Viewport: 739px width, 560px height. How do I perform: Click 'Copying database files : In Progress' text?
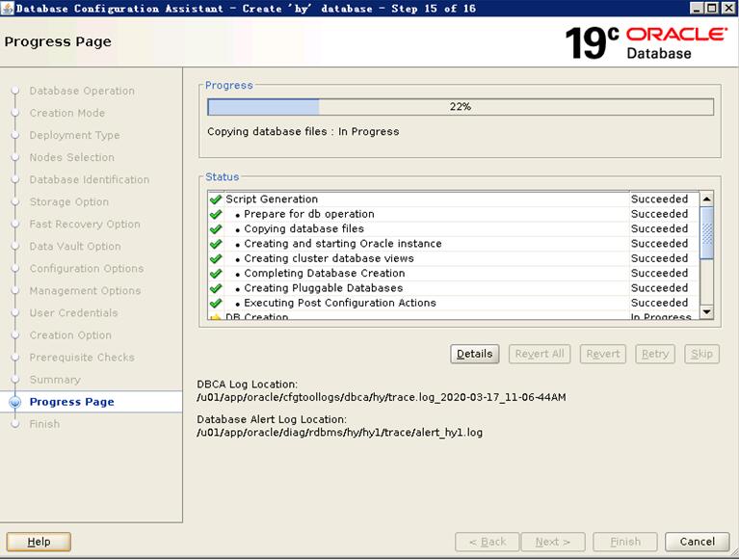point(304,131)
